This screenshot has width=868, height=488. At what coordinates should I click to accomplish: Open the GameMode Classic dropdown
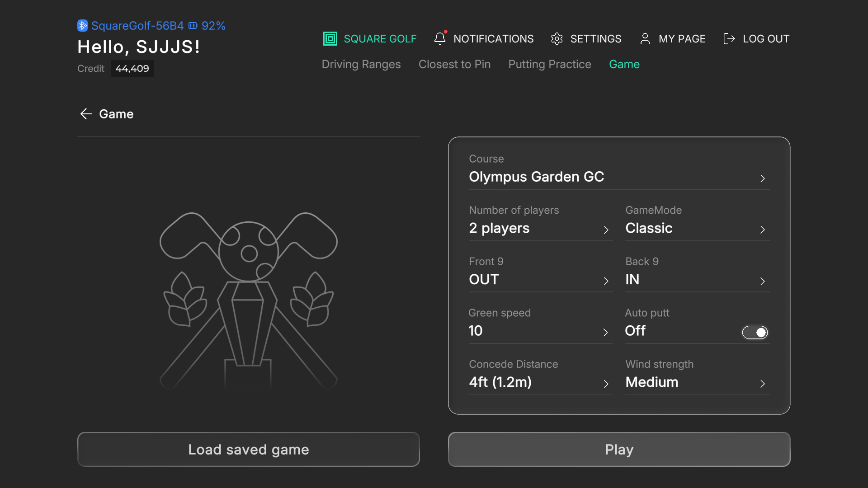tap(697, 222)
